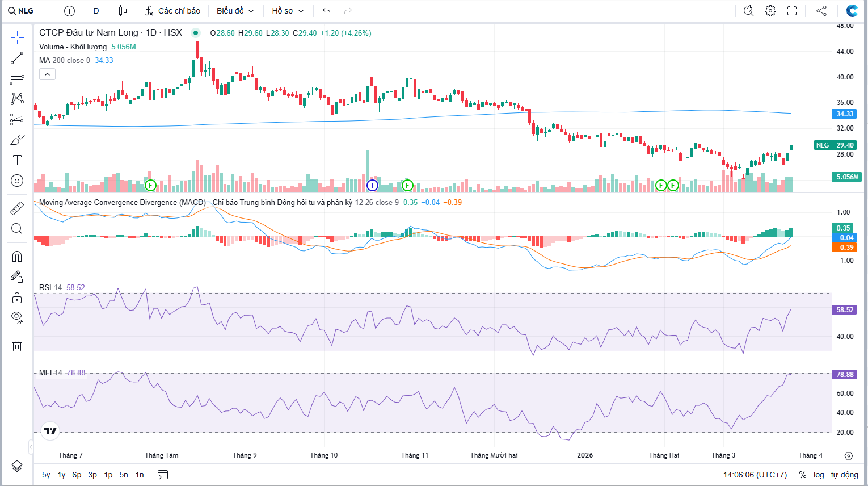Toggle percent scale on price axis
This screenshot has height=486, width=868.
tap(803, 475)
